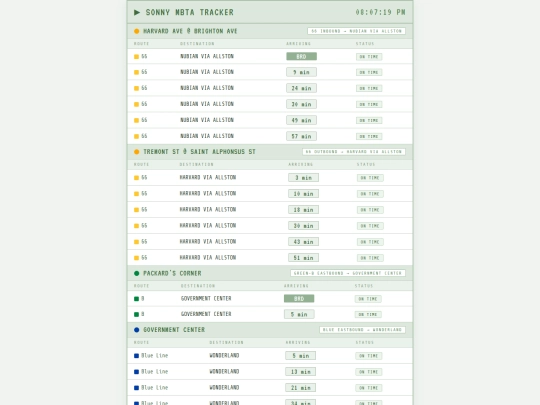This screenshot has height=405, width=540.
Task: Click the 51 min arrival badge
Action: point(303,258)
